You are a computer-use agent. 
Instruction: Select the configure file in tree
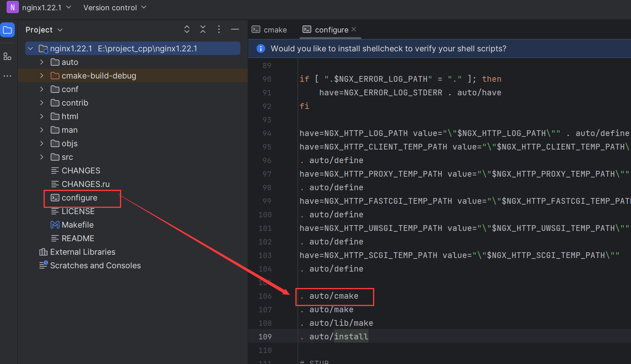click(x=79, y=198)
